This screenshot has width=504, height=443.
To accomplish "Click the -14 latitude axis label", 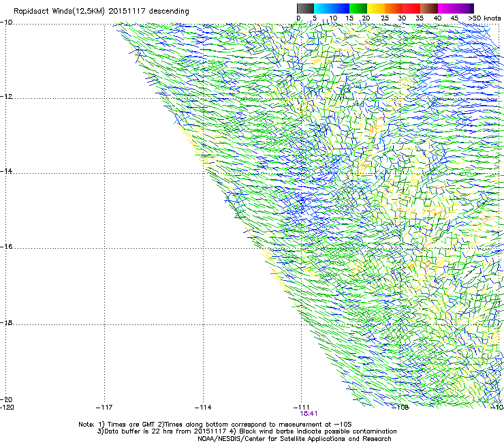I will (x=6, y=171).
